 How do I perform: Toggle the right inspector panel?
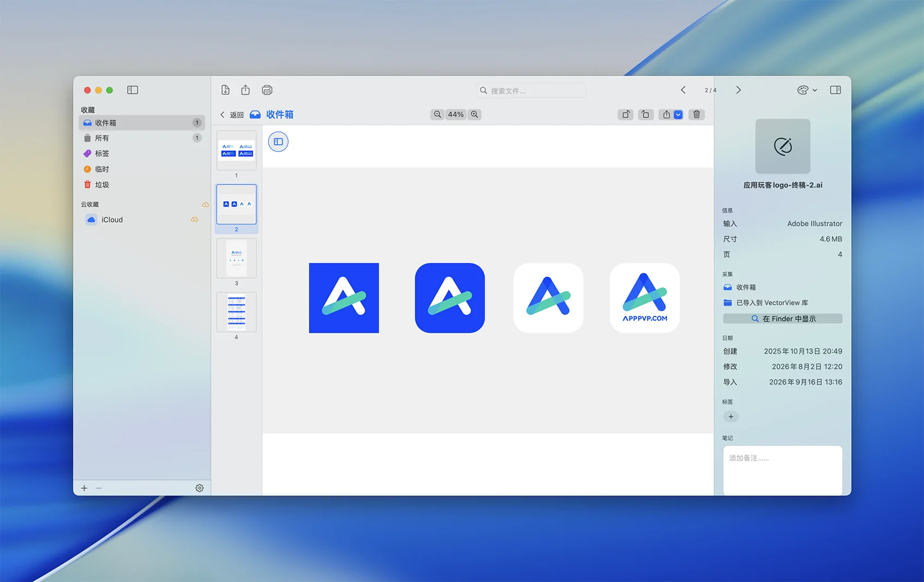(835, 90)
